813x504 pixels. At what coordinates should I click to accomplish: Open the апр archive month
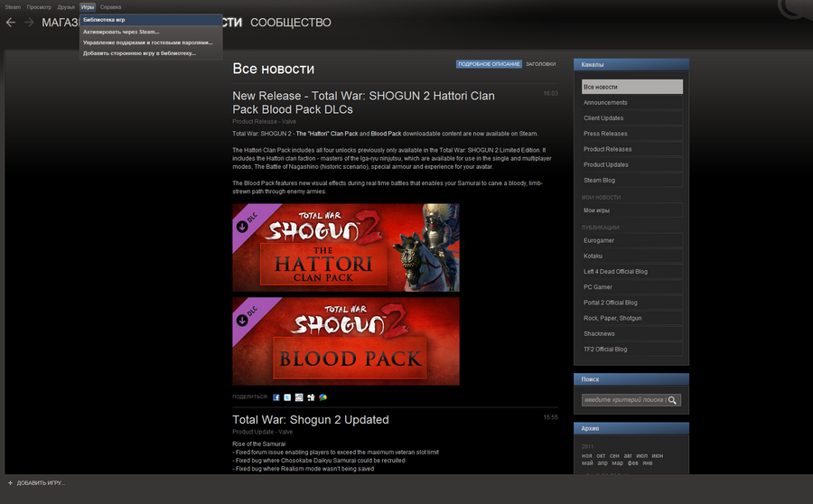pyautogui.click(x=602, y=463)
